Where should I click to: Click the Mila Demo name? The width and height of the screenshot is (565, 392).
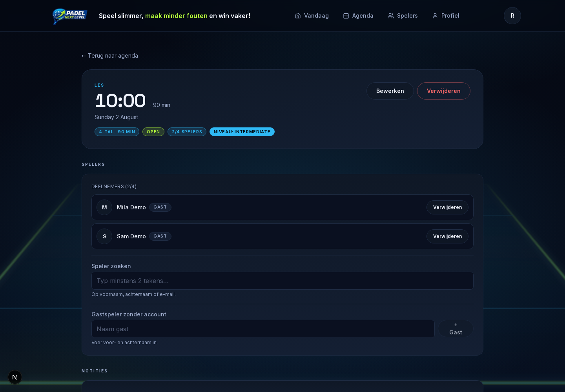[131, 207]
